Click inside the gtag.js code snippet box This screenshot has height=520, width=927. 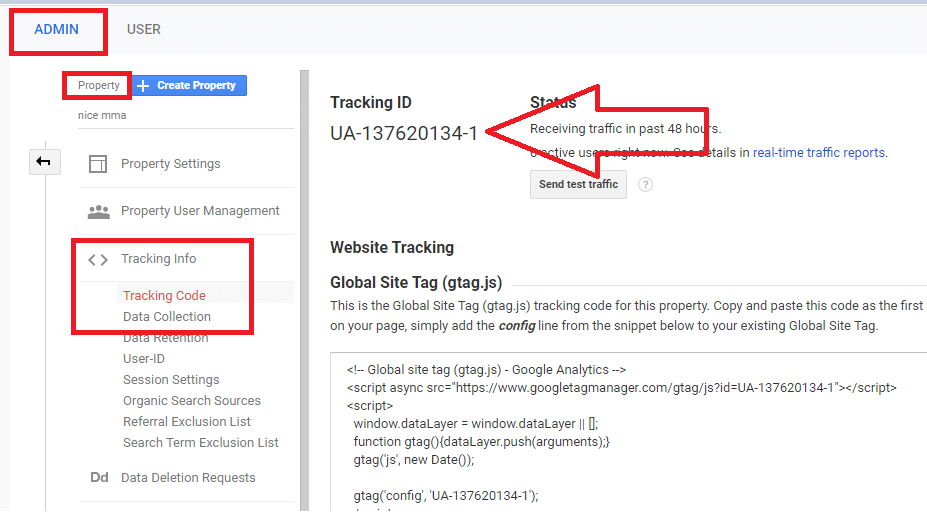point(628,432)
